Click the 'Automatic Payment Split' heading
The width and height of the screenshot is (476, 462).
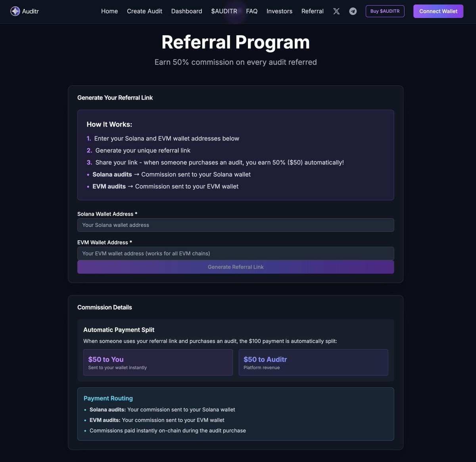pos(119,330)
